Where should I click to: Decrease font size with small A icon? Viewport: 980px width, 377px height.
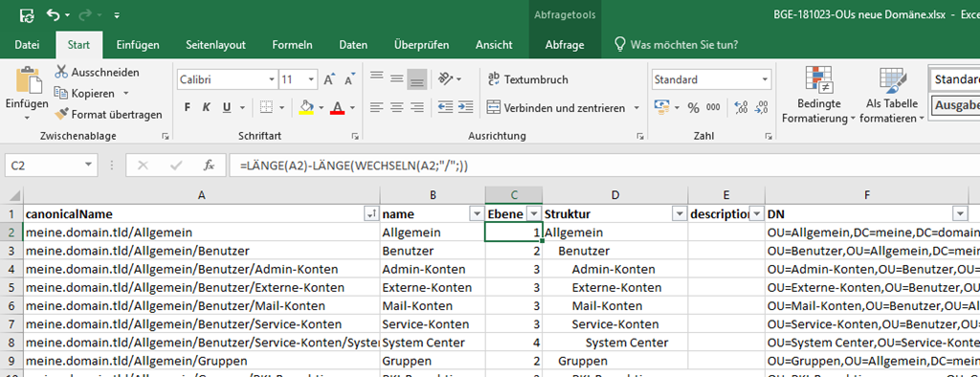point(350,80)
